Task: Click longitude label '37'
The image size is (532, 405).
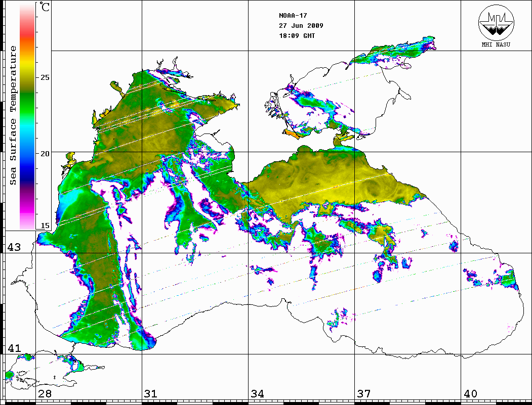Action: [x=364, y=394]
